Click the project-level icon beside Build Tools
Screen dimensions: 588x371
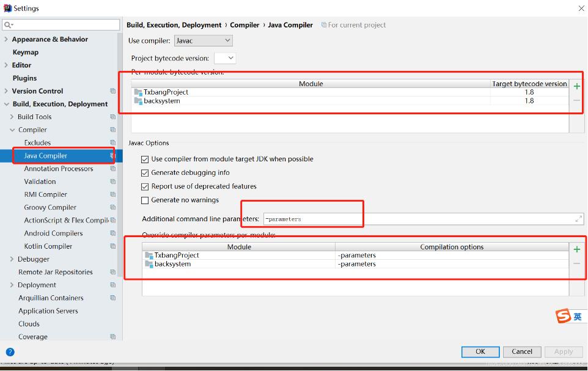[x=112, y=117]
